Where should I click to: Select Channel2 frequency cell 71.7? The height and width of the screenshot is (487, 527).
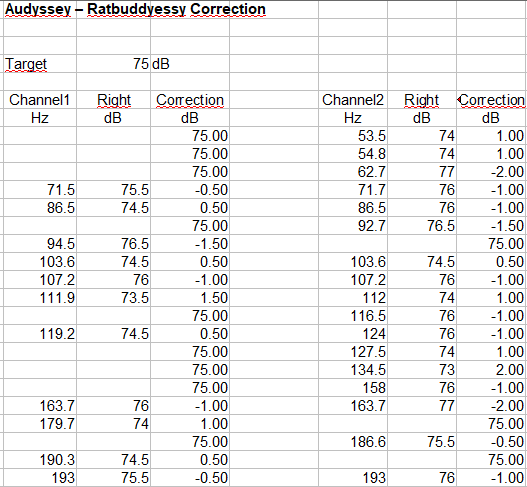pos(353,190)
